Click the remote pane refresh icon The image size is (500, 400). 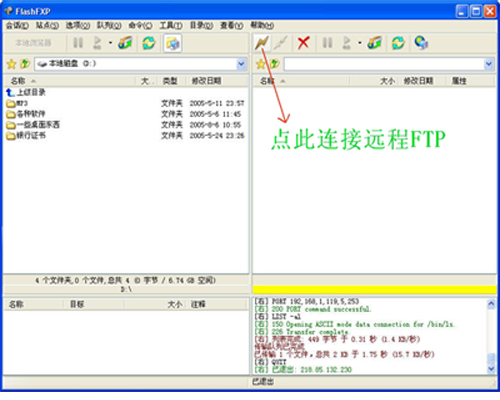pos(398,43)
